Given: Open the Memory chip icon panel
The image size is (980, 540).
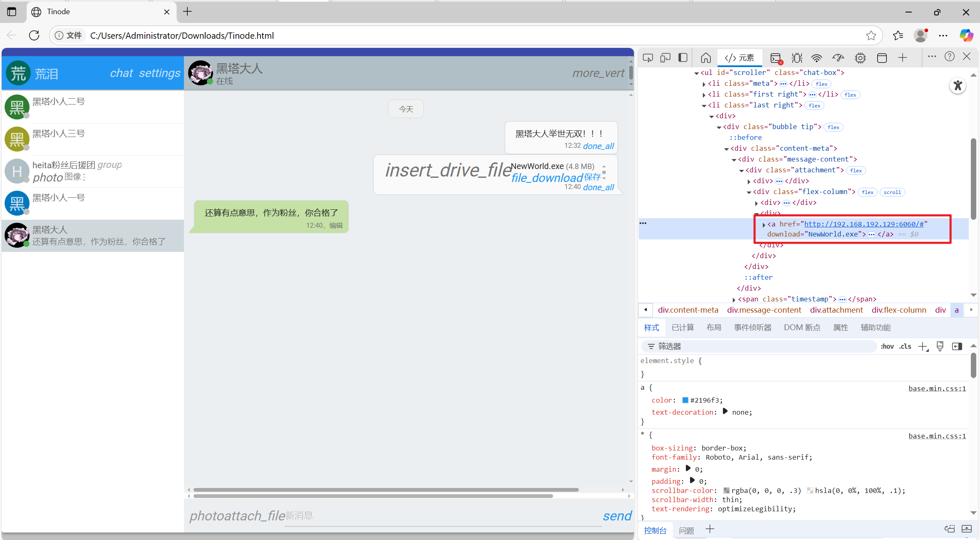Looking at the screenshot, I should pos(860,58).
